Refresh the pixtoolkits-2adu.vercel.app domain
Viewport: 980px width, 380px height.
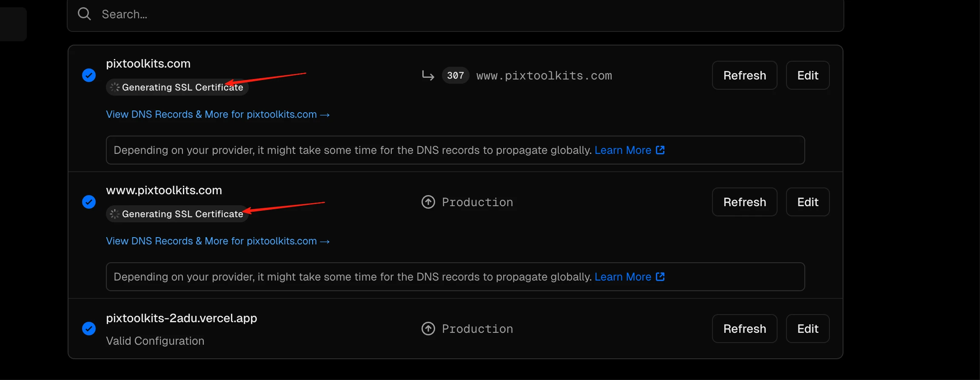[x=744, y=329]
